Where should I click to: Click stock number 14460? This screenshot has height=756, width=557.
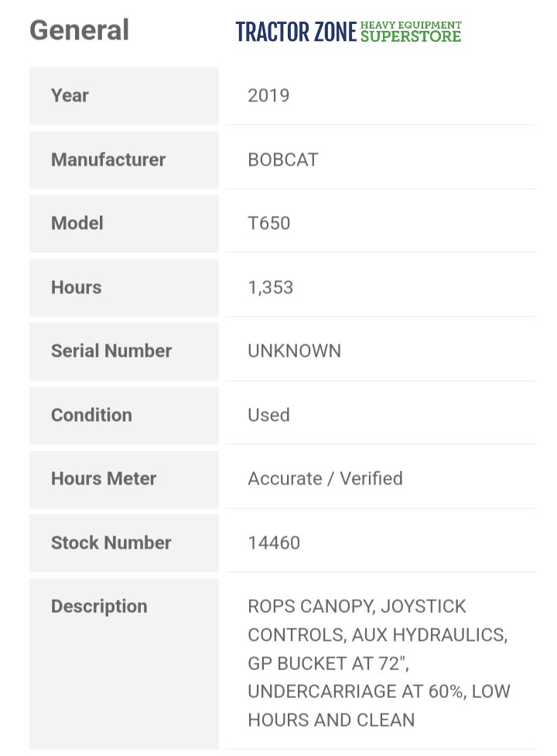pyautogui.click(x=274, y=543)
